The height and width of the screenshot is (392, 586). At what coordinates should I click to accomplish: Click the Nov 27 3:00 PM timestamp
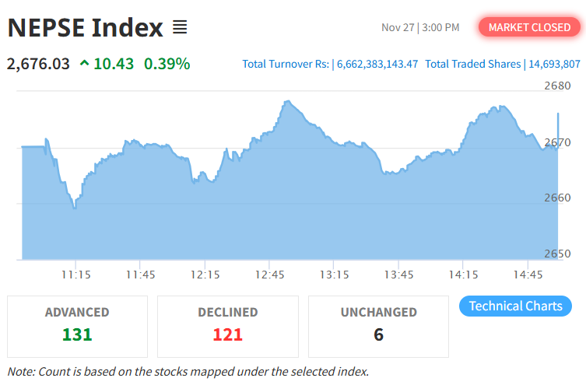[x=420, y=27]
